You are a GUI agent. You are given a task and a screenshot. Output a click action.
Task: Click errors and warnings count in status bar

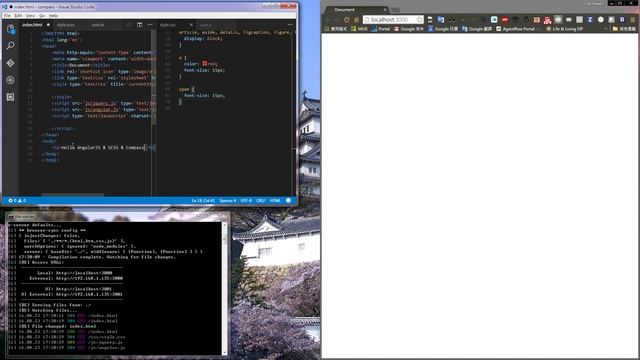(x=17, y=200)
